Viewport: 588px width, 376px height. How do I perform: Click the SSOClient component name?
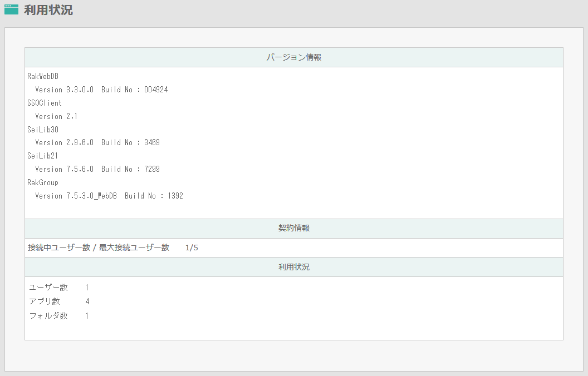[44, 102]
